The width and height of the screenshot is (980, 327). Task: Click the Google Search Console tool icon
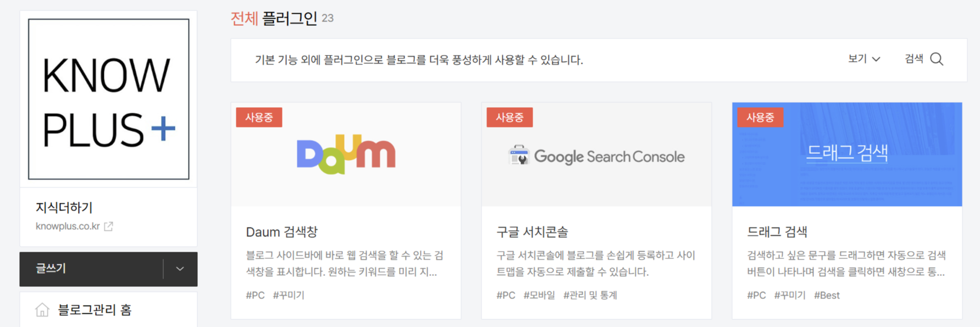pyautogui.click(x=519, y=156)
